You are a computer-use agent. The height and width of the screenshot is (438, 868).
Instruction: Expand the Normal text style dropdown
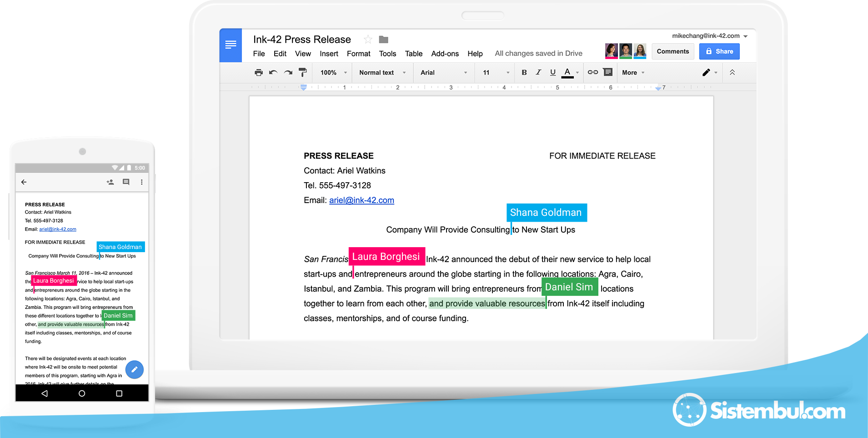(x=382, y=73)
